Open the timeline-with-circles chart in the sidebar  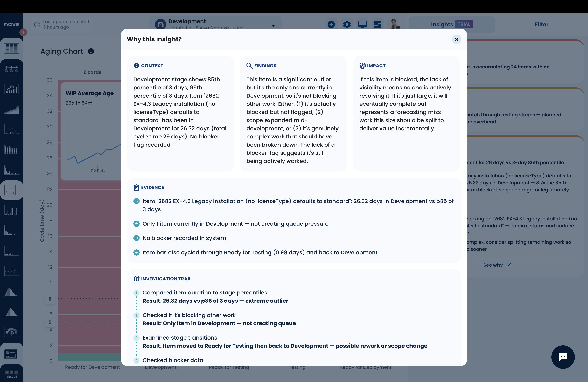click(12, 69)
